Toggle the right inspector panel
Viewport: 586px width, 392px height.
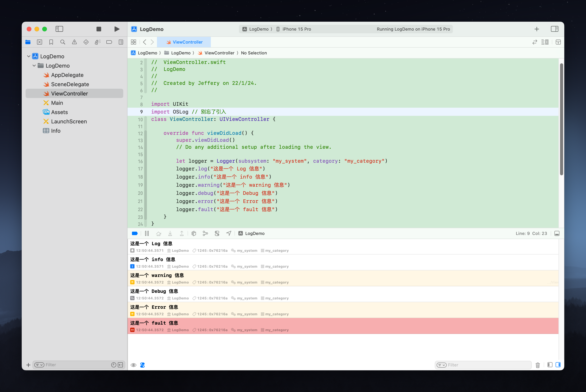pyautogui.click(x=554, y=29)
